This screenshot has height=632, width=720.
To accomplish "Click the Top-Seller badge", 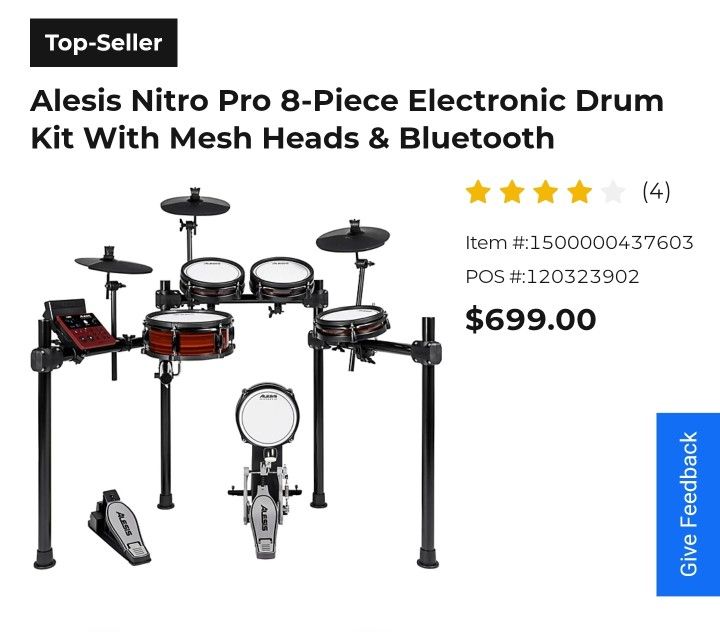I will [104, 43].
